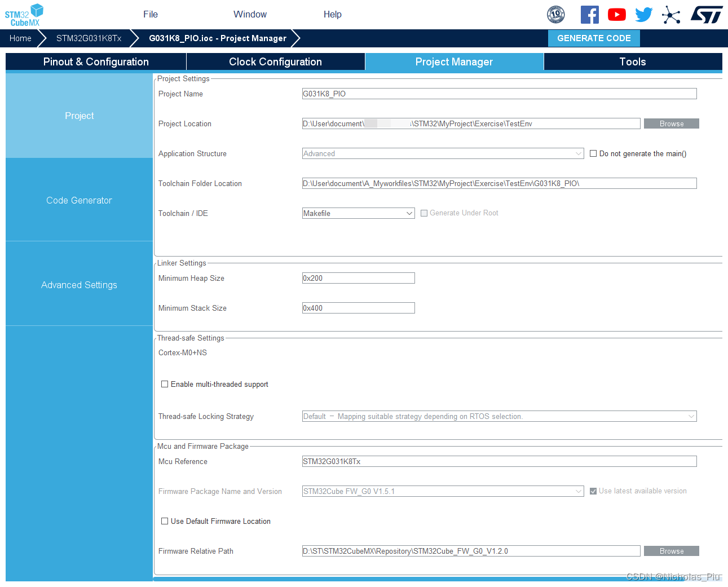Click the Application Structure label
Screen dimensions: 728x587
(x=192, y=153)
